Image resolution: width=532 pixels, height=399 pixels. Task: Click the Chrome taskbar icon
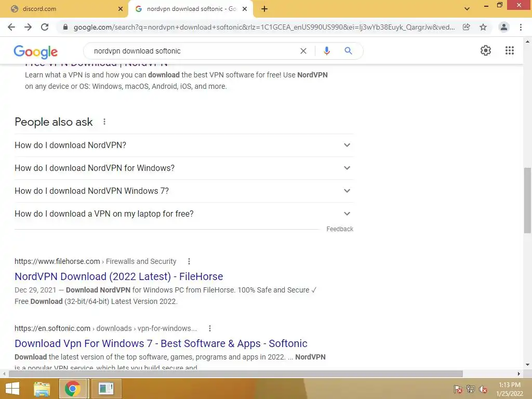click(73, 389)
